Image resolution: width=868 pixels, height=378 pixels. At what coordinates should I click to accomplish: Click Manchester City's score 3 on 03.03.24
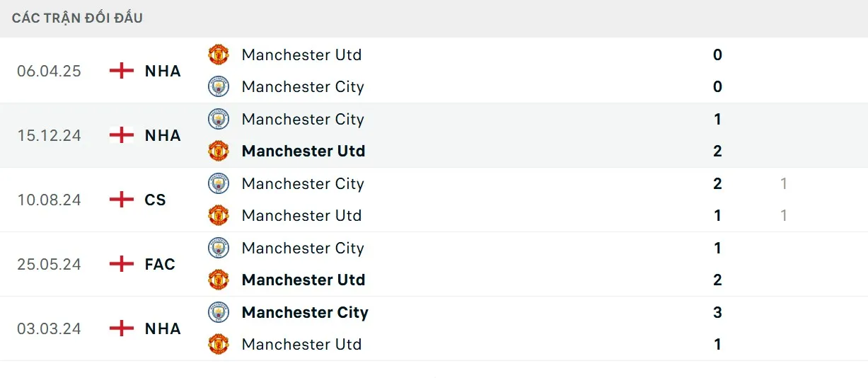click(x=717, y=312)
